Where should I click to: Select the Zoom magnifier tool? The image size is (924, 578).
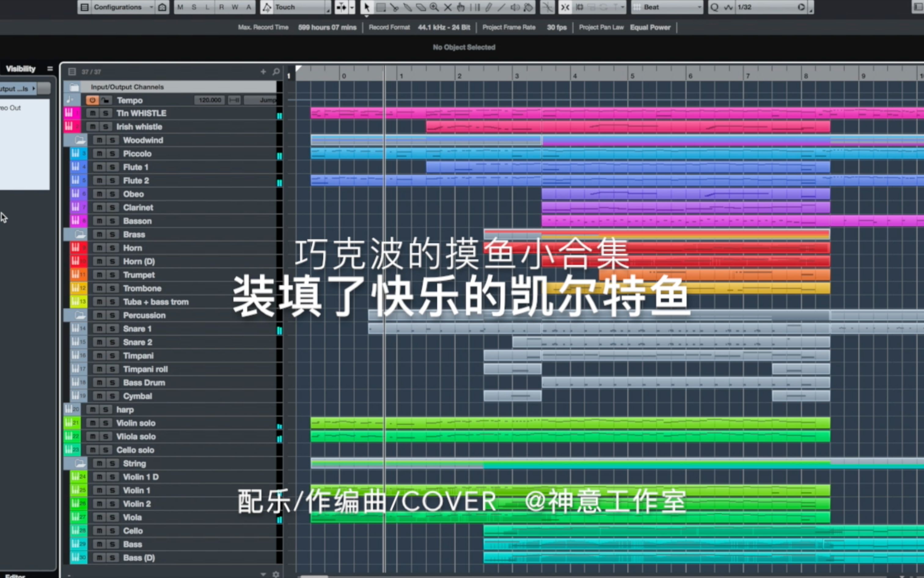434,7
